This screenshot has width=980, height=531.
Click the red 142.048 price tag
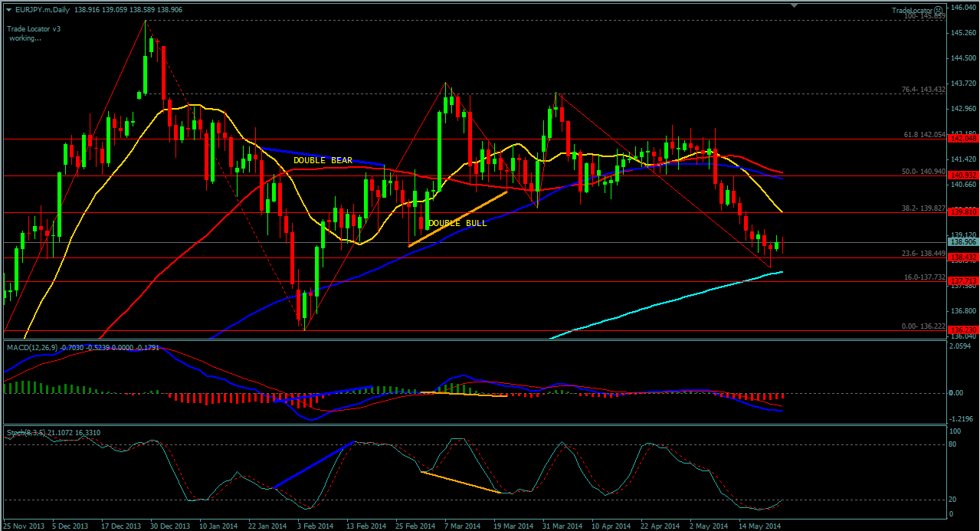point(962,139)
